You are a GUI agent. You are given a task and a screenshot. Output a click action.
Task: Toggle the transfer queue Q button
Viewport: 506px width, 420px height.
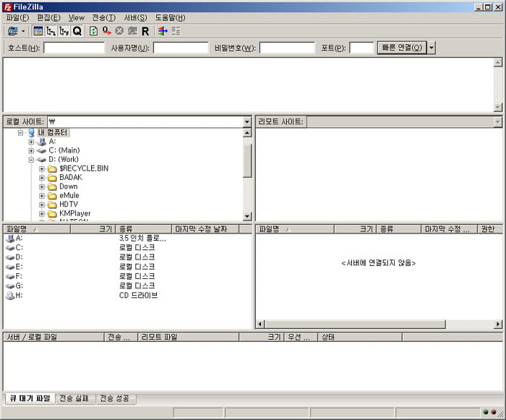click(x=77, y=31)
